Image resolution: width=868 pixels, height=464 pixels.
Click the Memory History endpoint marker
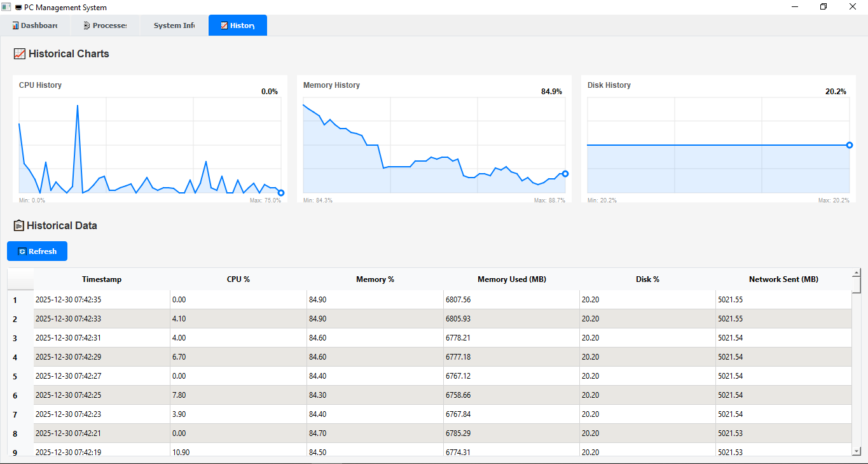pos(565,174)
